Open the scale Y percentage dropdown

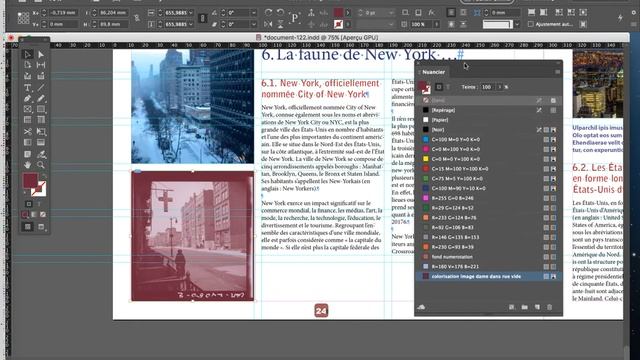191,24
